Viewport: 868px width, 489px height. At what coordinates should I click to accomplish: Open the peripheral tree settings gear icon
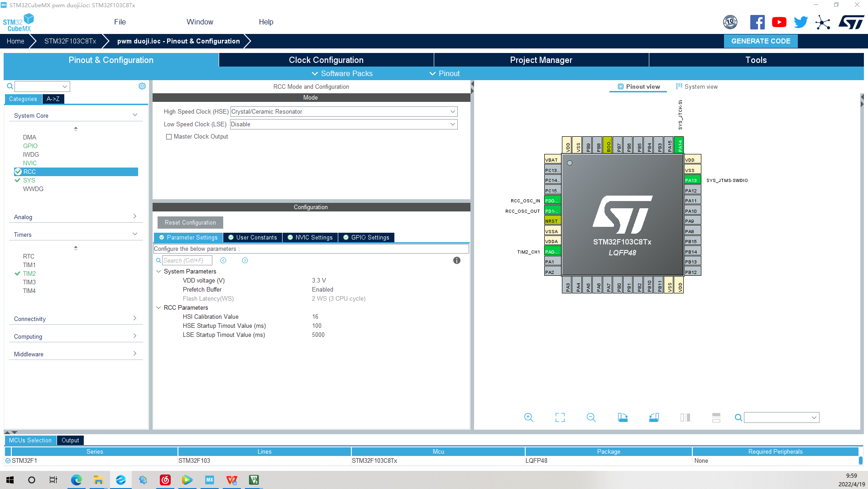point(142,86)
